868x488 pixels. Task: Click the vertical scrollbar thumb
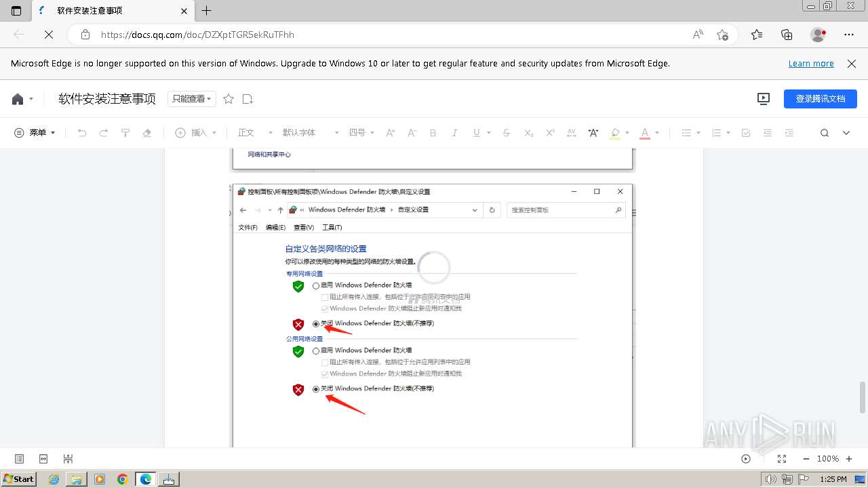click(x=863, y=398)
